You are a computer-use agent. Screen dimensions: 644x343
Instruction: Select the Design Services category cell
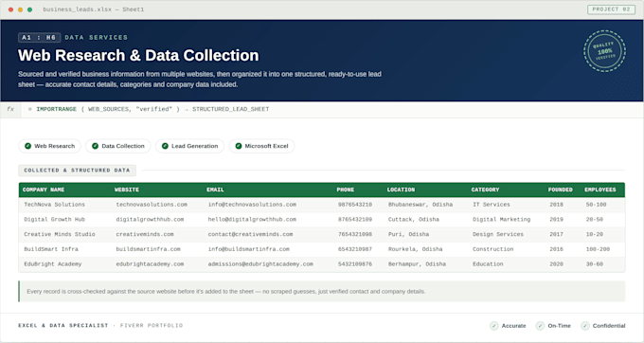coord(498,234)
